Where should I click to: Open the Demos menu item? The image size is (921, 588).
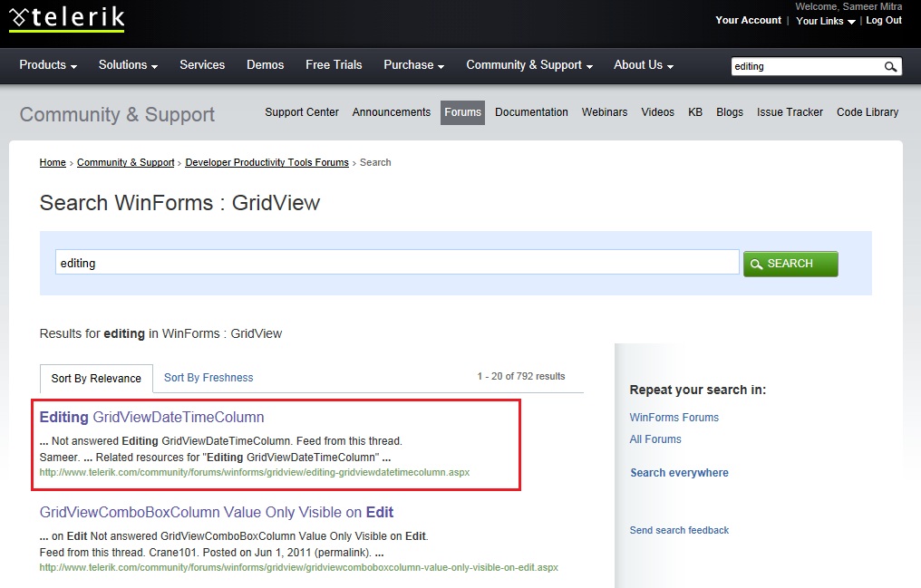pyautogui.click(x=265, y=65)
